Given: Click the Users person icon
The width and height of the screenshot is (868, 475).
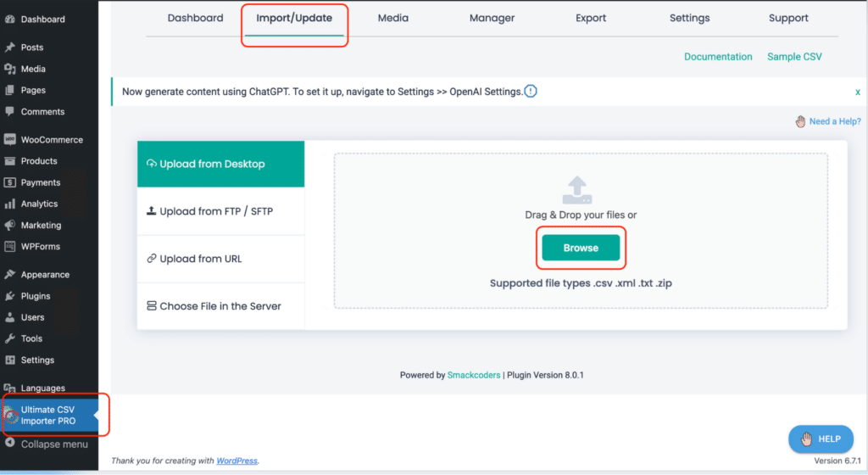Looking at the screenshot, I should [x=9, y=317].
